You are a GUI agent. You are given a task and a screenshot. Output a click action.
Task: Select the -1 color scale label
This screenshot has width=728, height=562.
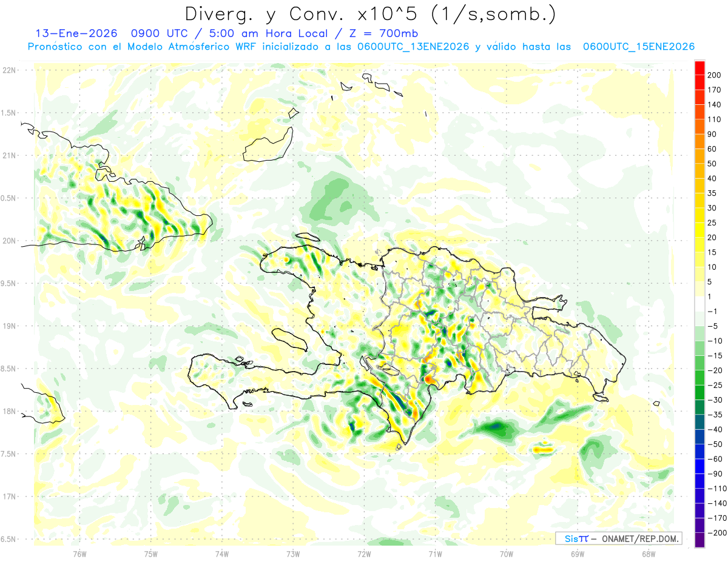point(712,312)
